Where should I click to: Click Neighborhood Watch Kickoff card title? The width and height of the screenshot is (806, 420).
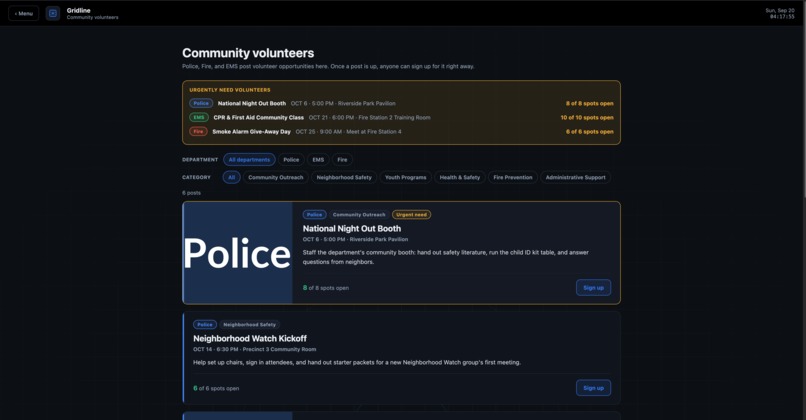coord(250,339)
